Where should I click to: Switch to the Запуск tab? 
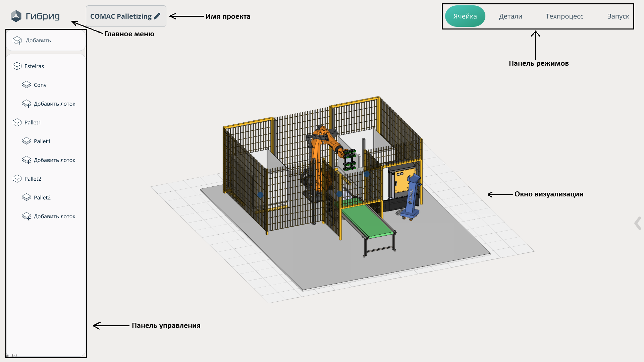tap(618, 16)
